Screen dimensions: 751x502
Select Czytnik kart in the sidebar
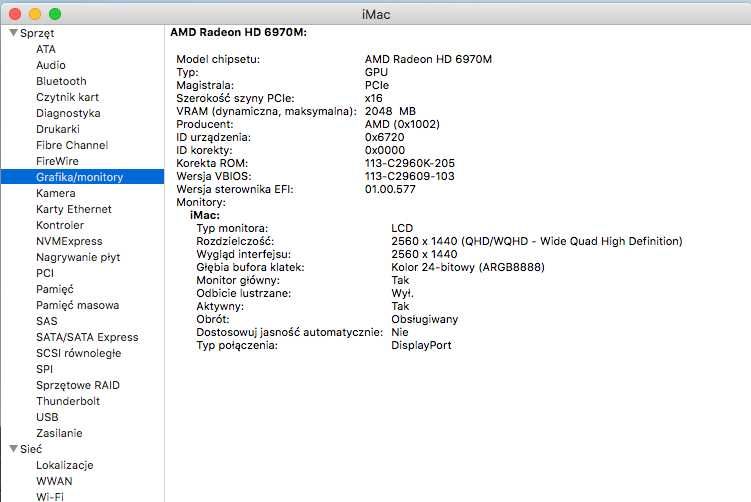point(68,97)
